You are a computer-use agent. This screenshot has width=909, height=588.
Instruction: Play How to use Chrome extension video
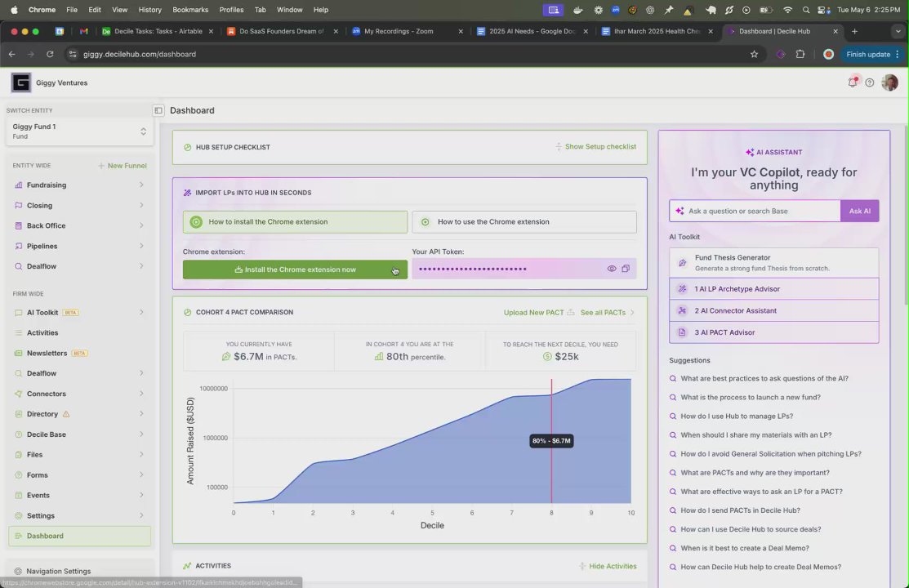[x=524, y=221]
